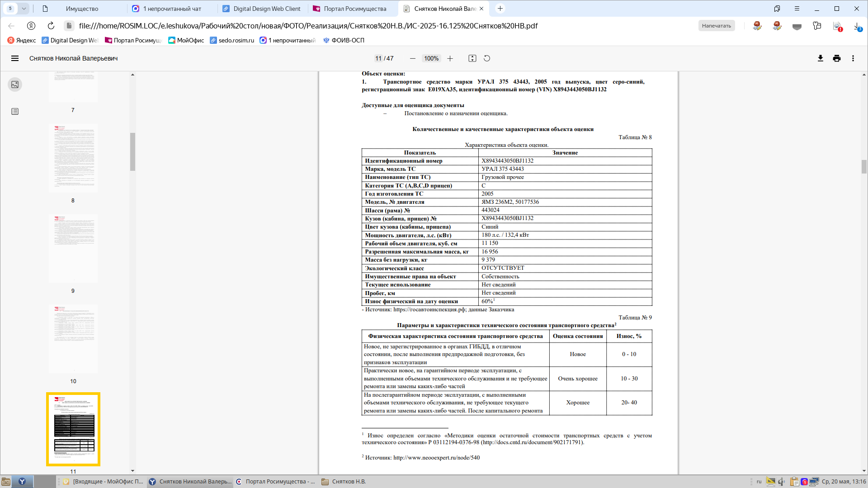Open the browser bookmarks collections icon

pos(777,9)
